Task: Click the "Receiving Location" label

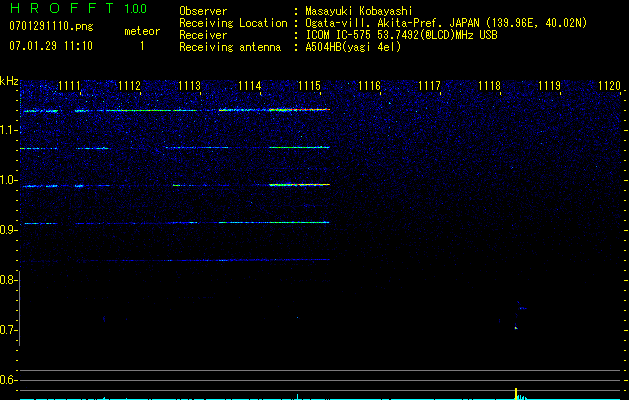Action: point(233,23)
